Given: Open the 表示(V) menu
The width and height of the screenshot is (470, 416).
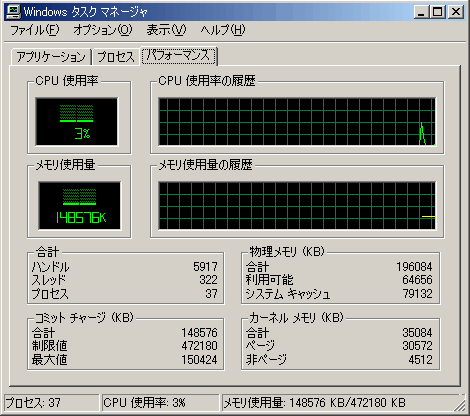Looking at the screenshot, I should point(166,30).
